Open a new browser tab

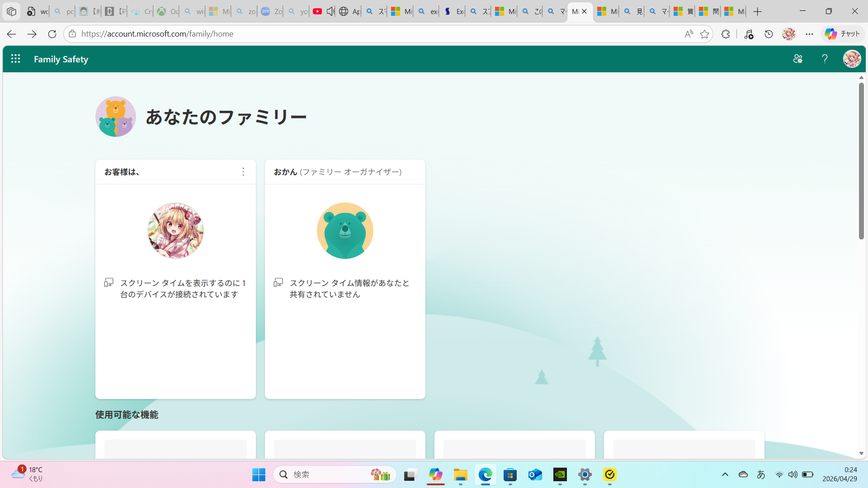point(758,12)
